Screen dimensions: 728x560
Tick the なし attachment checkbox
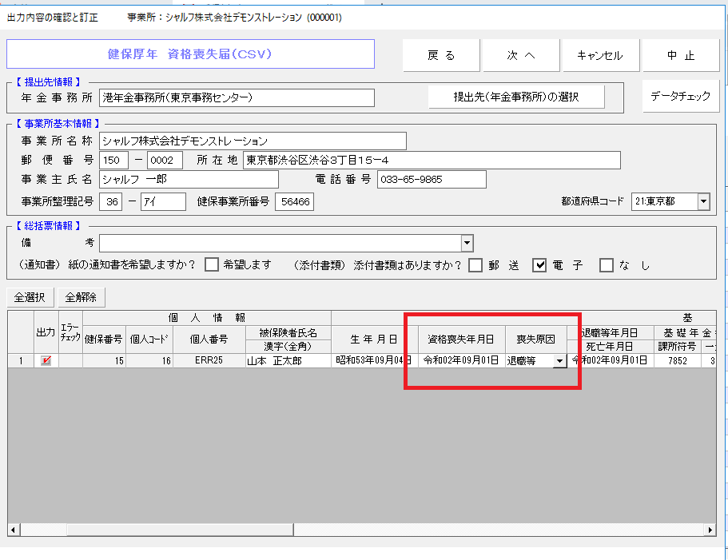click(x=607, y=265)
